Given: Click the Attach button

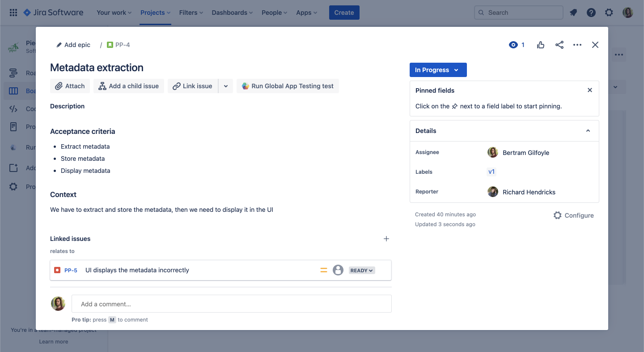Looking at the screenshot, I should (x=70, y=86).
